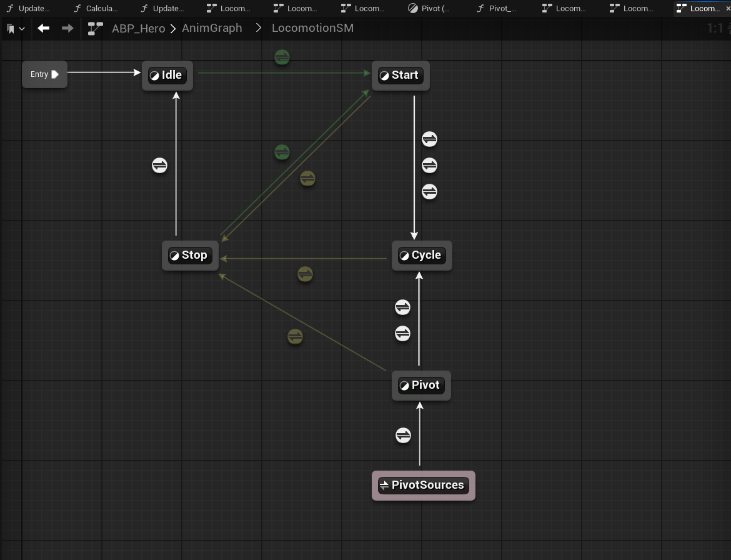Screen dimensions: 731x560
Task: Select top transition rule between Start and Cycle
Action: pyautogui.click(x=429, y=139)
